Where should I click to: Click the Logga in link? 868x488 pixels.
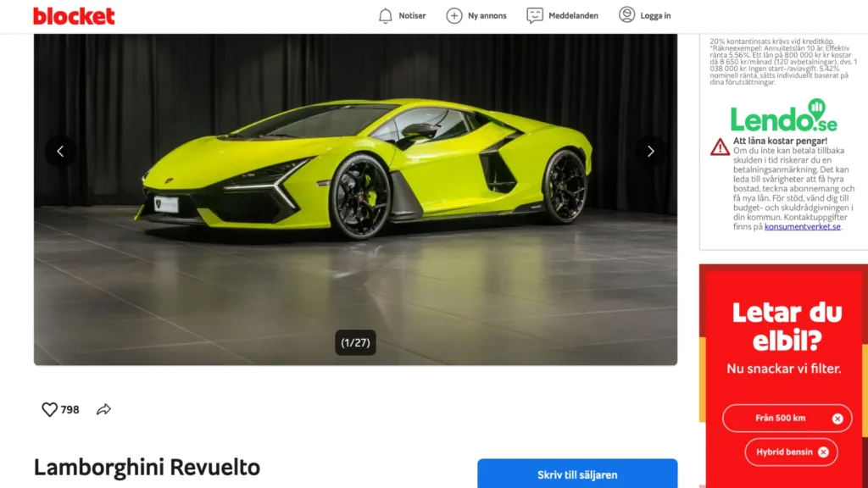(x=655, y=15)
